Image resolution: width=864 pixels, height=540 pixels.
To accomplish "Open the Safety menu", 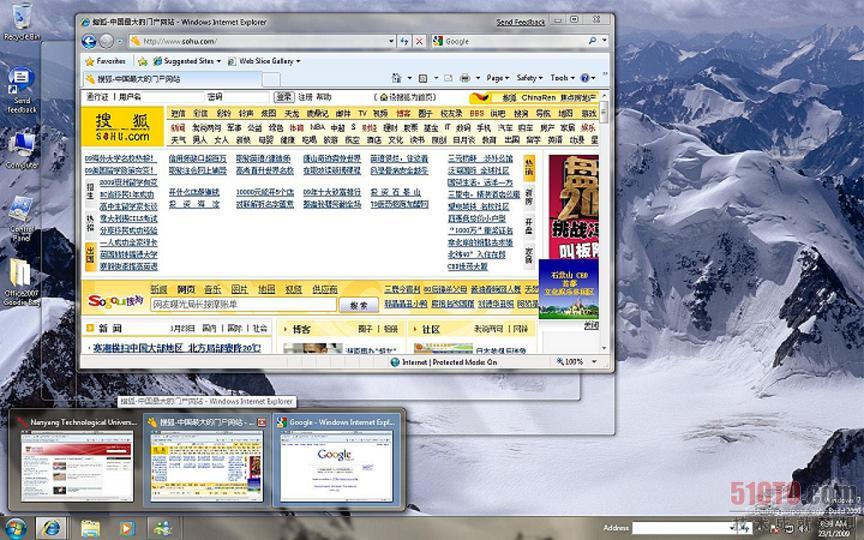I will click(x=530, y=78).
